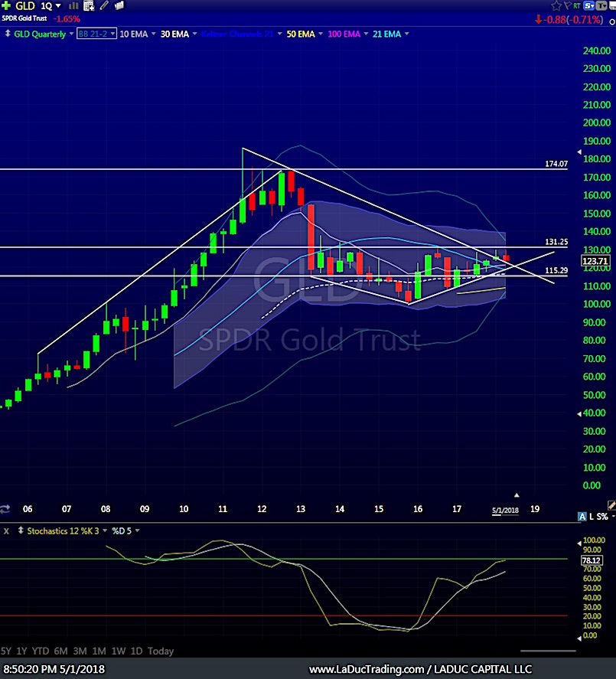Click the GLD ticker symbol field
This screenshot has width=616, height=679.
[25, 5]
